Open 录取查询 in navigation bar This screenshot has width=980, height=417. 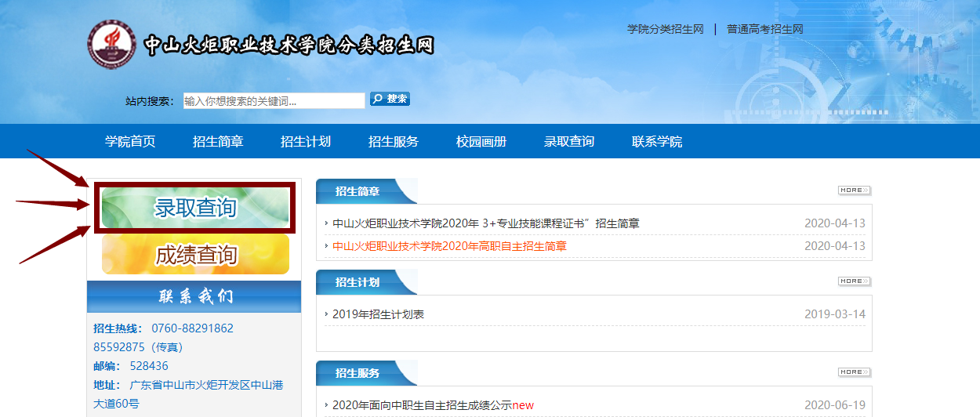[x=569, y=142]
